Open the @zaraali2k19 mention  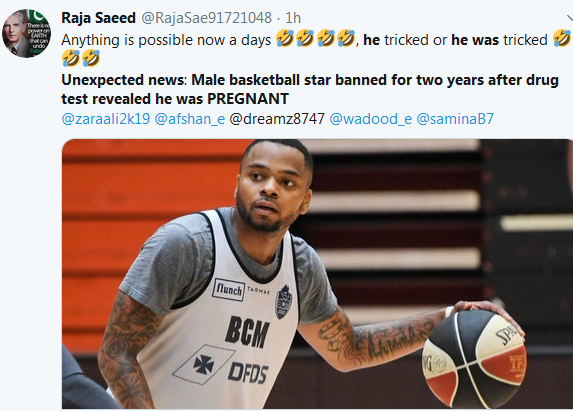tap(106, 119)
